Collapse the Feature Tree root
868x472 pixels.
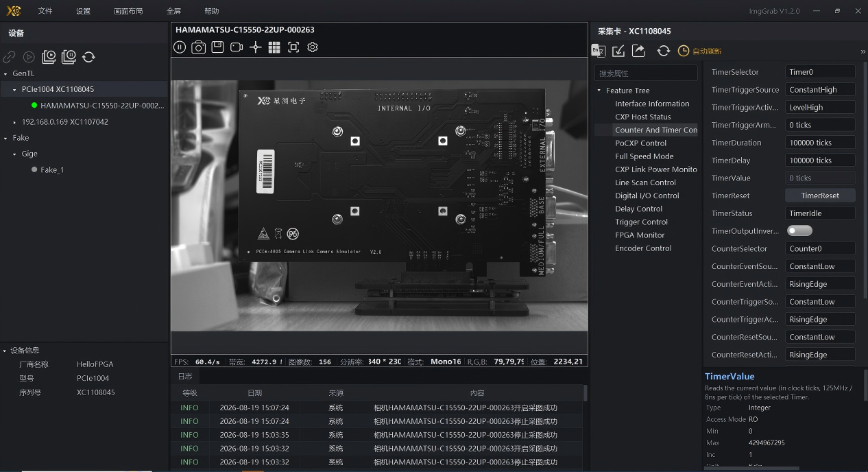[599, 91]
